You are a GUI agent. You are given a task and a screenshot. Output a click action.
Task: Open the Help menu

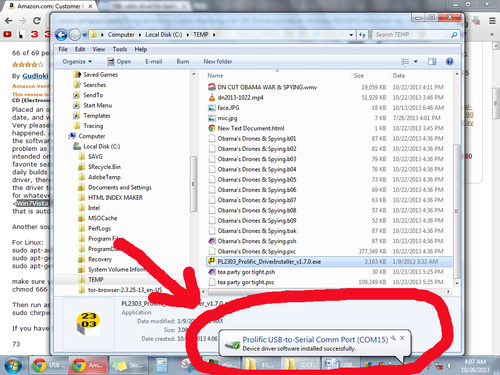[x=141, y=49]
